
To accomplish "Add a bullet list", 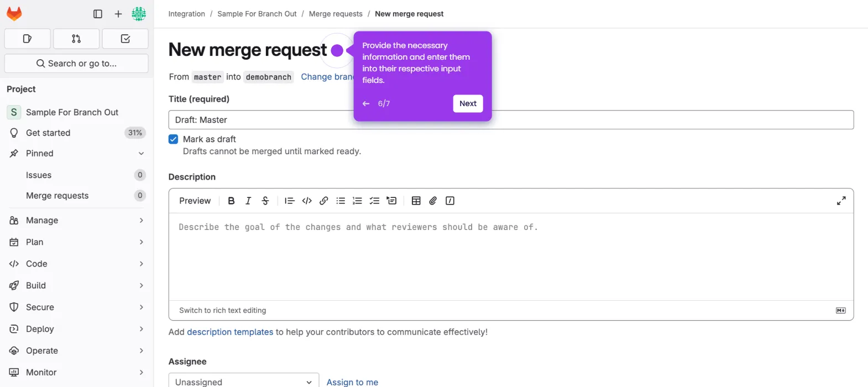I will (341, 201).
